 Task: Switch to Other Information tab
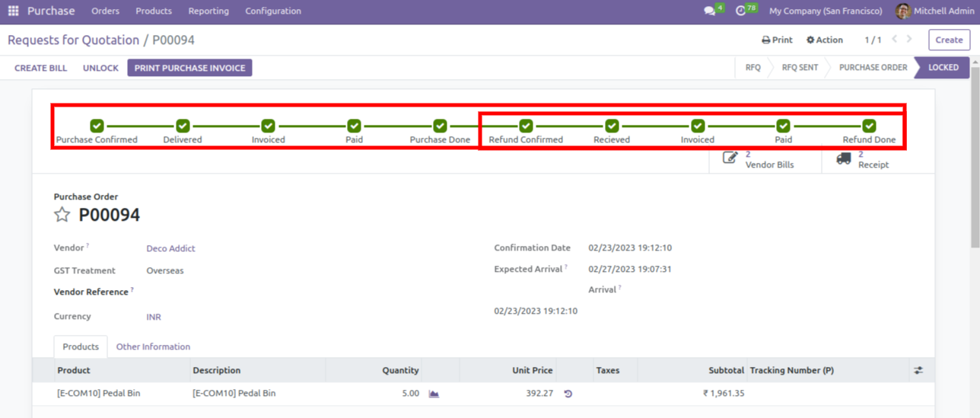coord(153,346)
